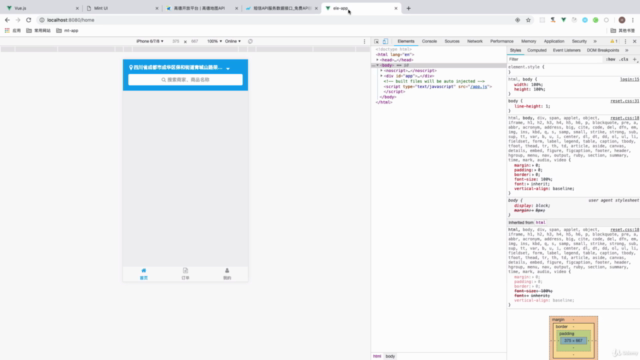Open the other bookmarks folder
640x360 pixels.
623,31
